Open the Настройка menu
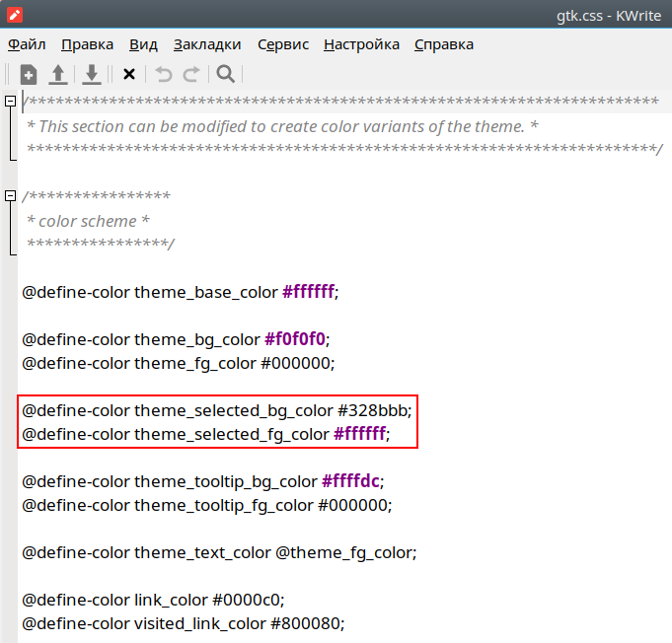Image resolution: width=672 pixels, height=643 pixels. [x=362, y=44]
